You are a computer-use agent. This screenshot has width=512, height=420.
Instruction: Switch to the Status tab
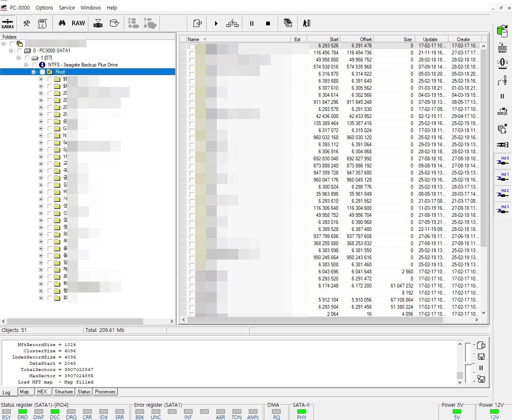(x=84, y=392)
